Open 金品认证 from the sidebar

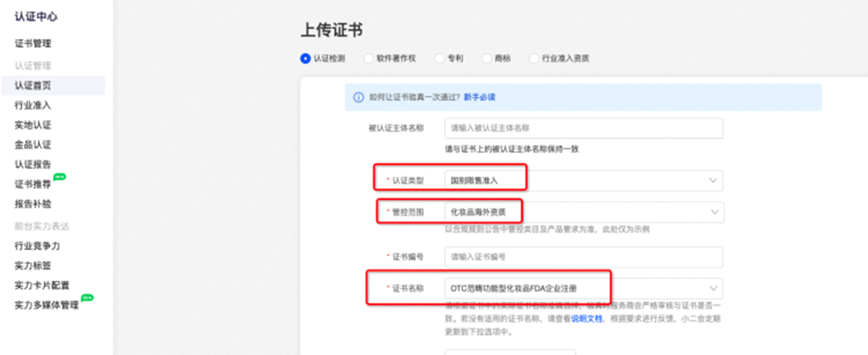tap(32, 144)
